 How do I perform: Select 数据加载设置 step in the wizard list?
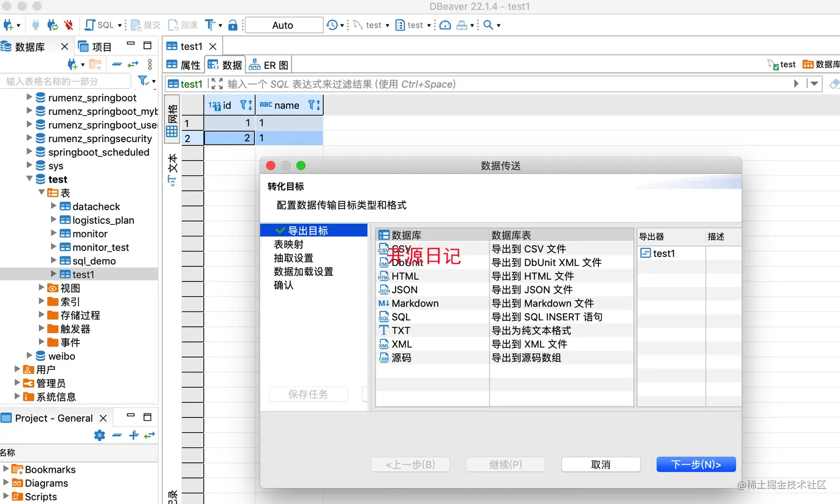click(x=303, y=271)
